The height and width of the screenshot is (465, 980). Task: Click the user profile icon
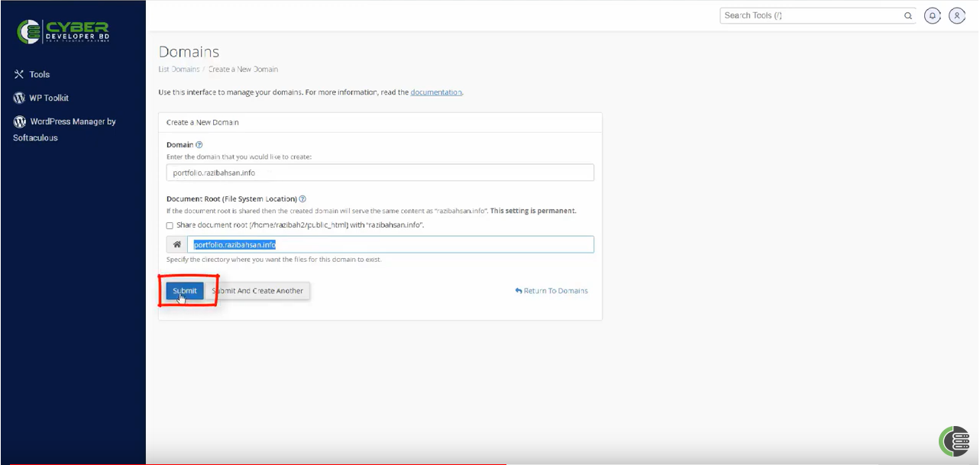coord(957,15)
